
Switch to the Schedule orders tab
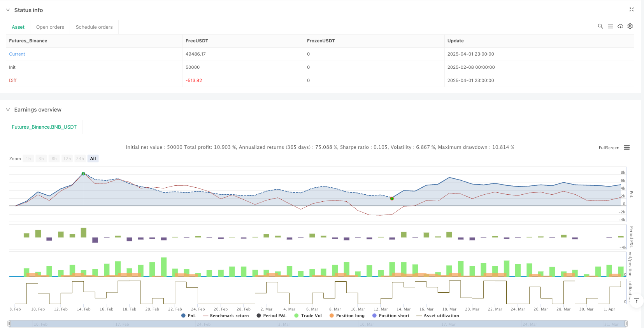[x=94, y=27]
